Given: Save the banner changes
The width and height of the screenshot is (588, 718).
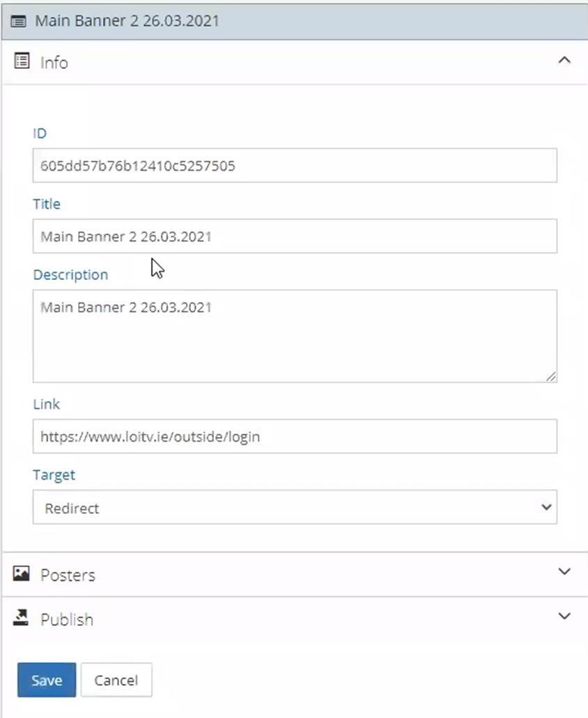Looking at the screenshot, I should click(x=47, y=680).
